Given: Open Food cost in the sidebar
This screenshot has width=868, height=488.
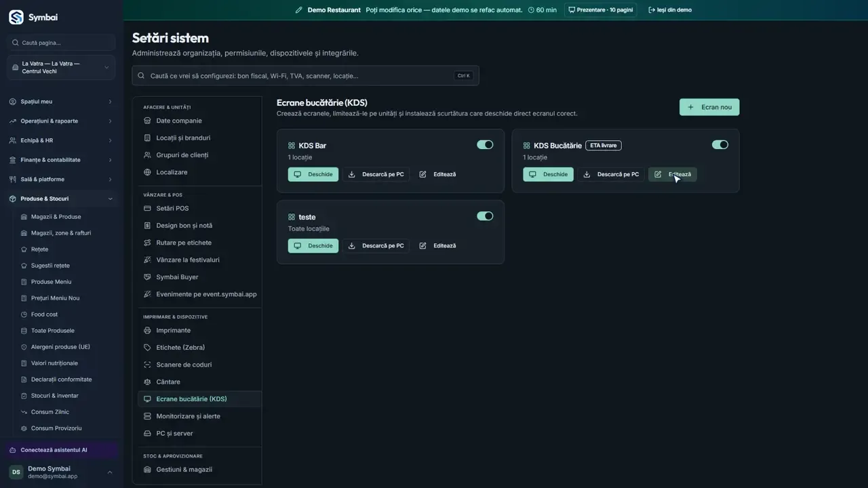Looking at the screenshot, I should [x=44, y=314].
